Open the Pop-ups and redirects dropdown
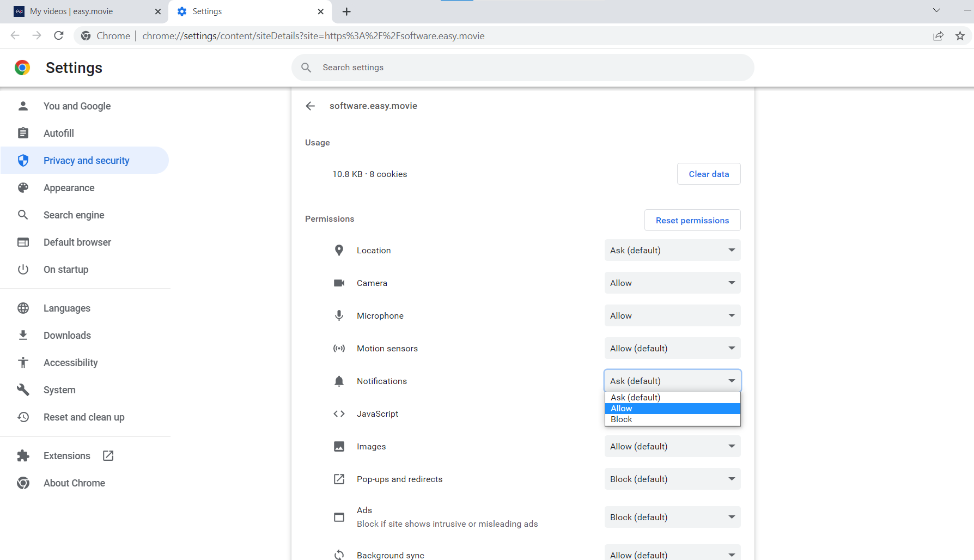This screenshot has height=560, width=974. click(672, 479)
